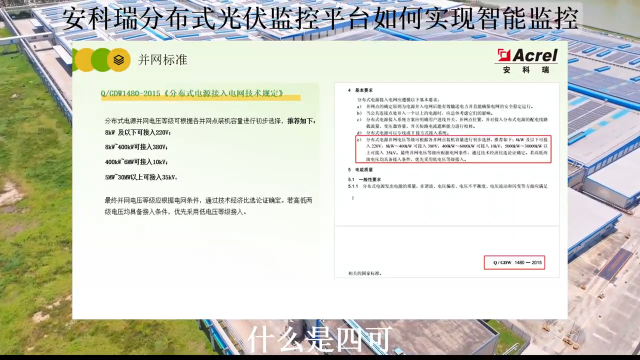Select the line 5MW~30MW以上可接入35kV

[x=141, y=178]
